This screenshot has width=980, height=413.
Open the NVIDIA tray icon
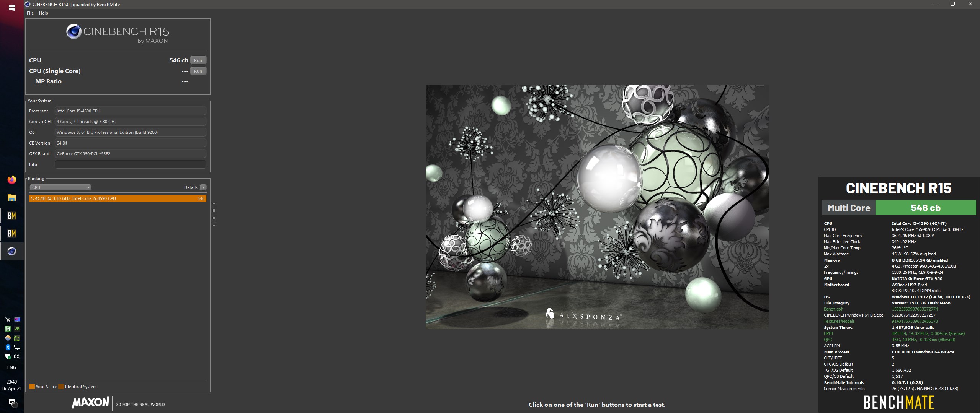17,329
